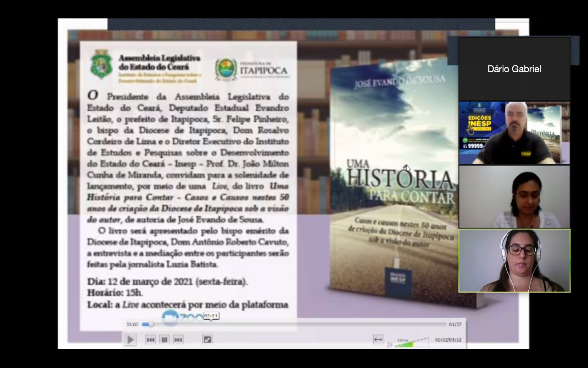Viewport: 588px width, 368px height.
Task: Click the middle of the seek bar
Action: pyautogui.click(x=294, y=324)
